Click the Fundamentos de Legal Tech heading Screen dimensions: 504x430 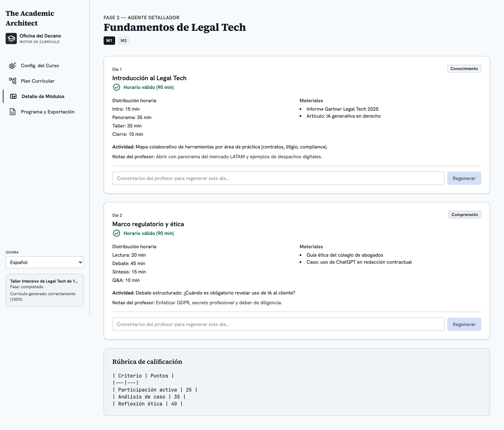[x=175, y=27]
